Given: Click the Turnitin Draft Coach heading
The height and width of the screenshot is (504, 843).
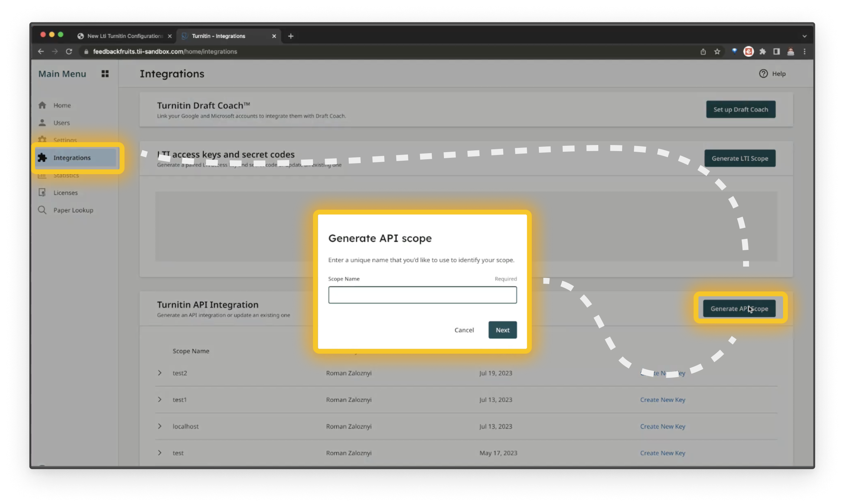Looking at the screenshot, I should pyautogui.click(x=203, y=105).
